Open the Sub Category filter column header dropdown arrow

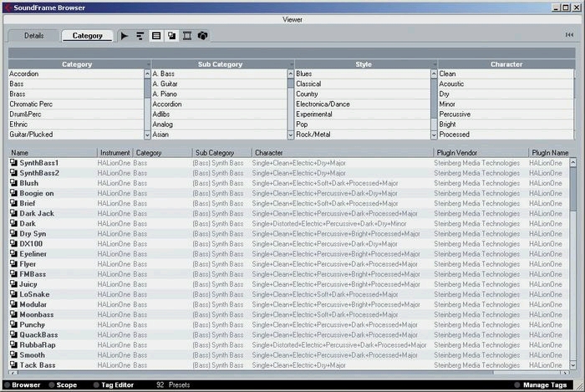[x=292, y=64]
